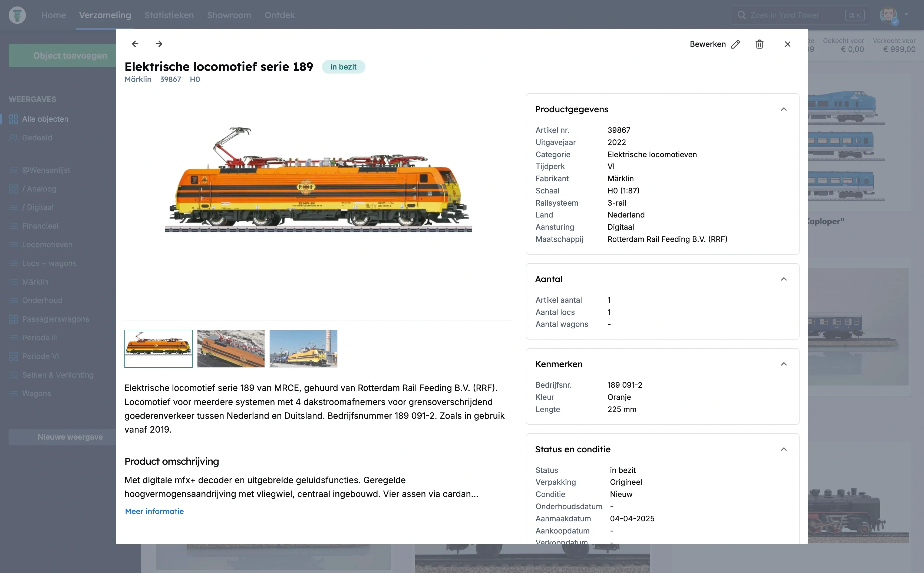
Task: Switch to the Showroom tab
Action: [229, 15]
